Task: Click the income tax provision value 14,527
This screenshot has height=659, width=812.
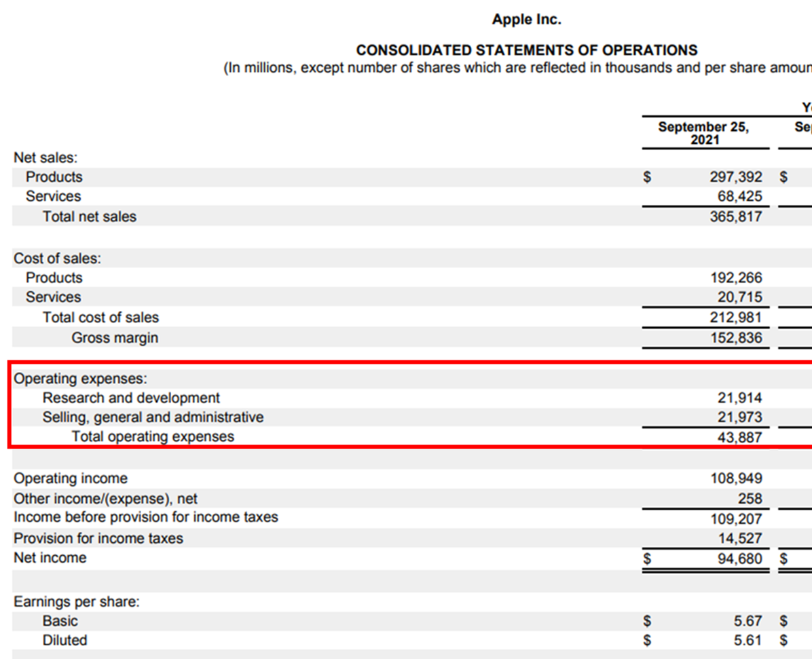Action: [741, 538]
